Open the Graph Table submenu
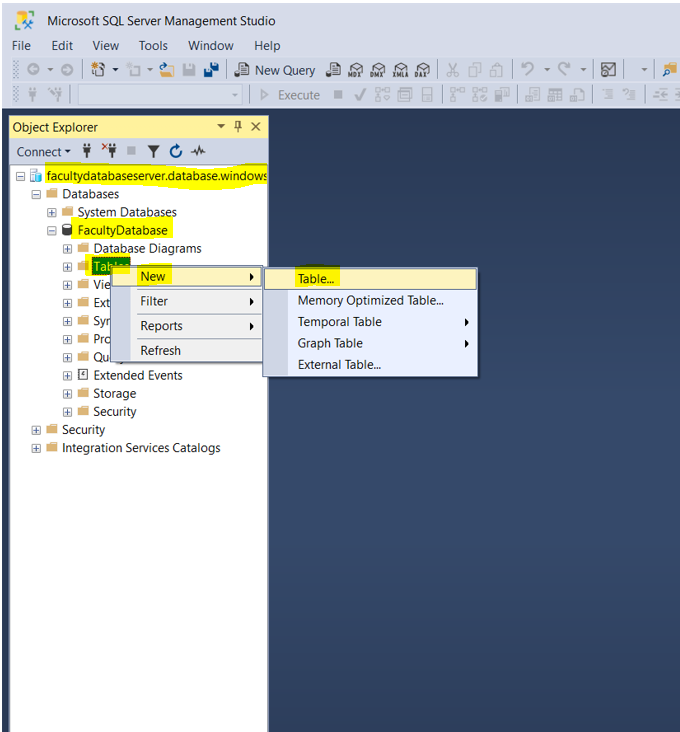 pos(371,343)
